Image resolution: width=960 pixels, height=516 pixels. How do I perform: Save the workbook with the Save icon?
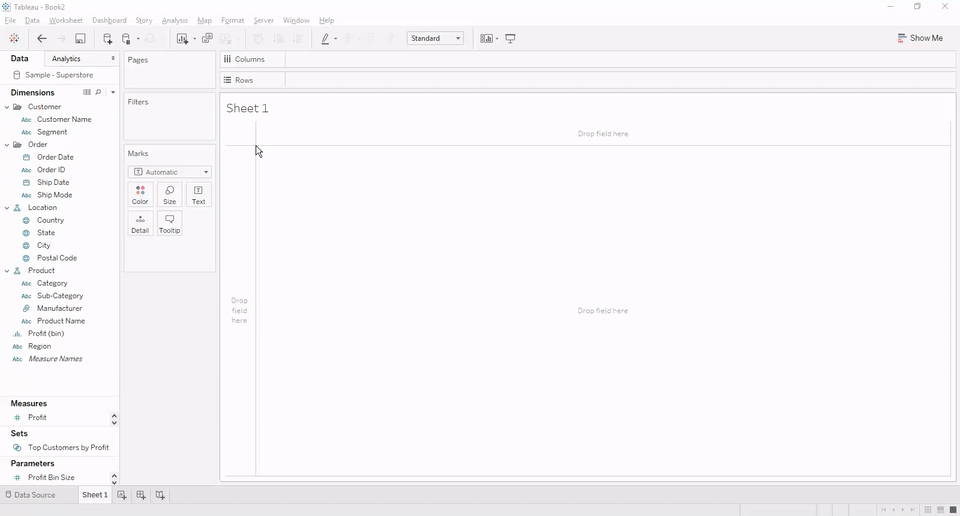tap(80, 38)
